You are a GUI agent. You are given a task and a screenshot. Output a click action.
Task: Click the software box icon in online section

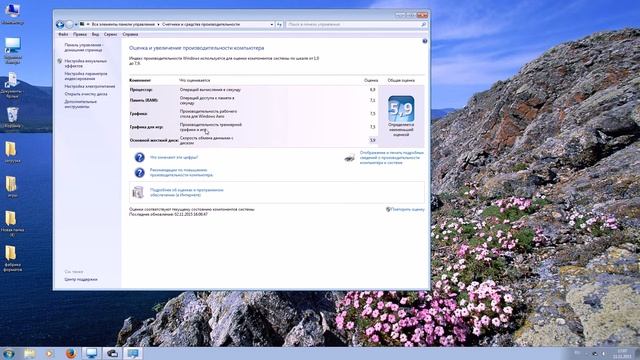(138, 192)
